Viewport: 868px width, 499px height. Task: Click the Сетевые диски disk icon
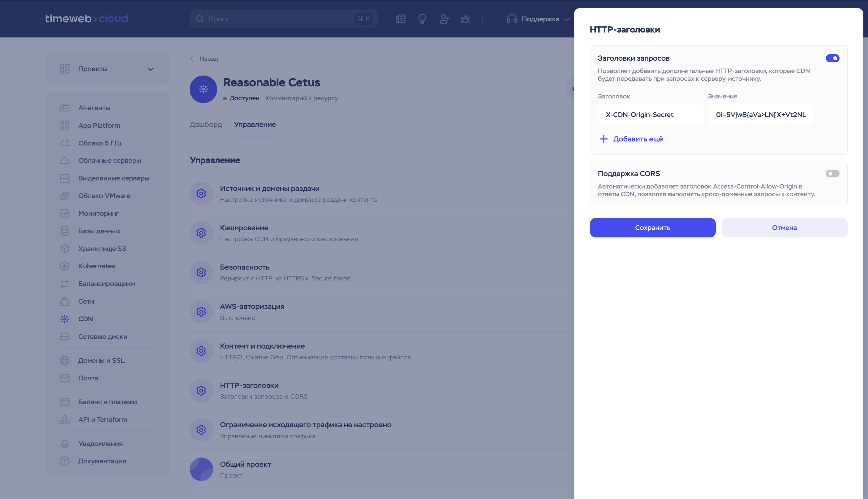(x=64, y=336)
